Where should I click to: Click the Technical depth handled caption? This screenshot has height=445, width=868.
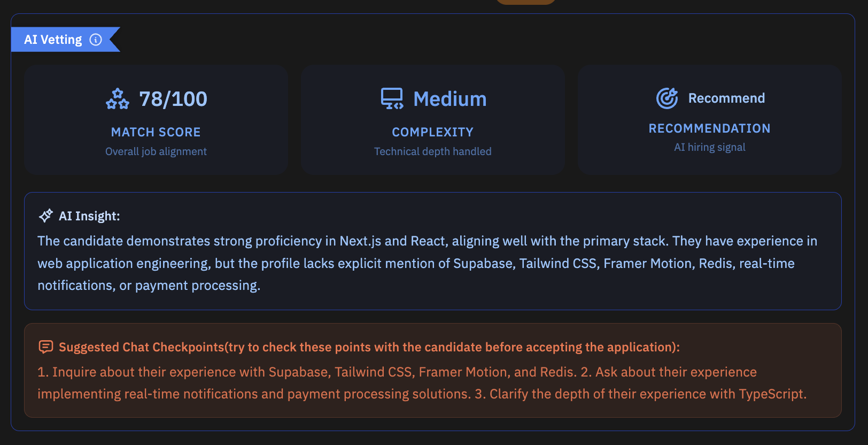click(x=432, y=151)
